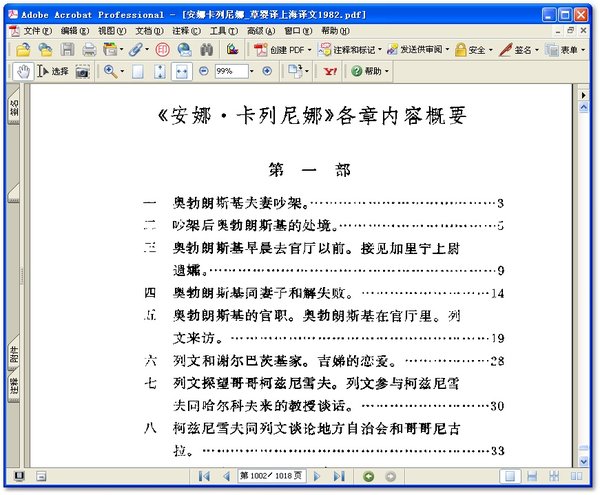Open the zoom percentage dropdown arrow
This screenshot has width=600, height=495.
(x=251, y=71)
